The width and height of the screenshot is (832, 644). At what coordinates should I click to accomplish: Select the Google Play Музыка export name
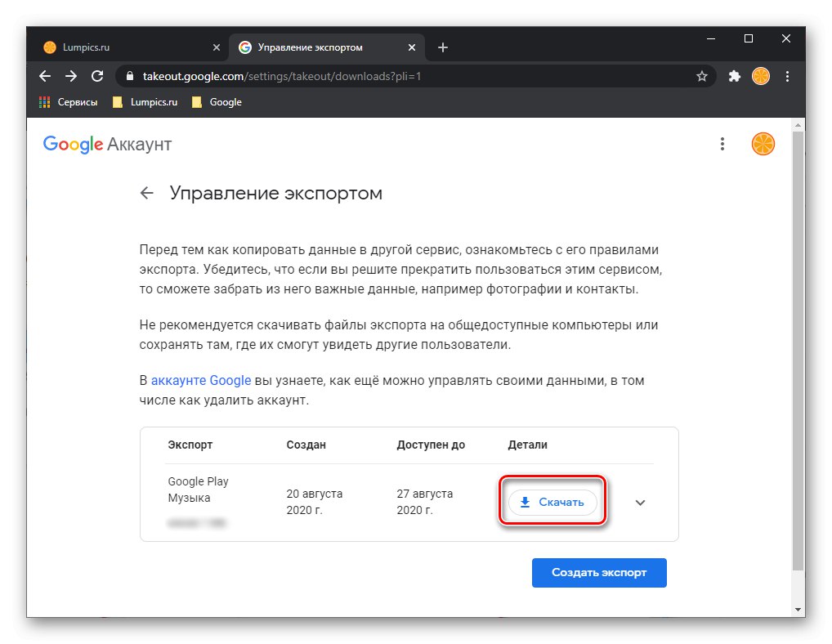pyautogui.click(x=198, y=490)
